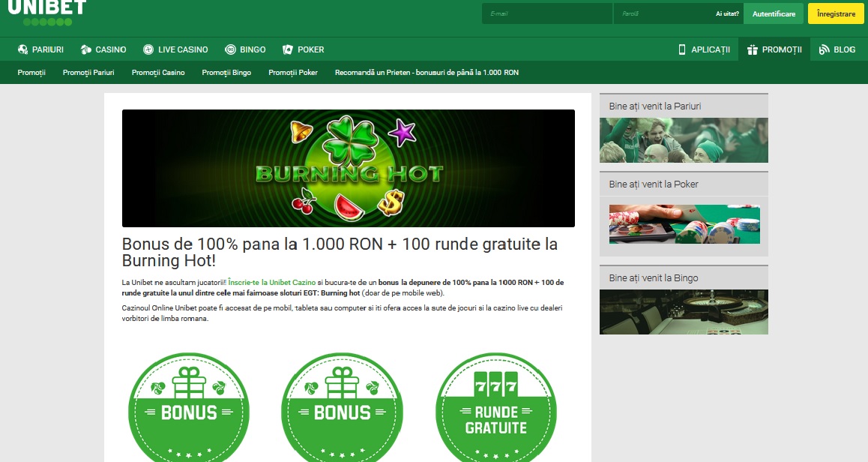The width and height of the screenshot is (868, 462).
Task: Open the Aplicații menu item
Action: click(x=704, y=49)
